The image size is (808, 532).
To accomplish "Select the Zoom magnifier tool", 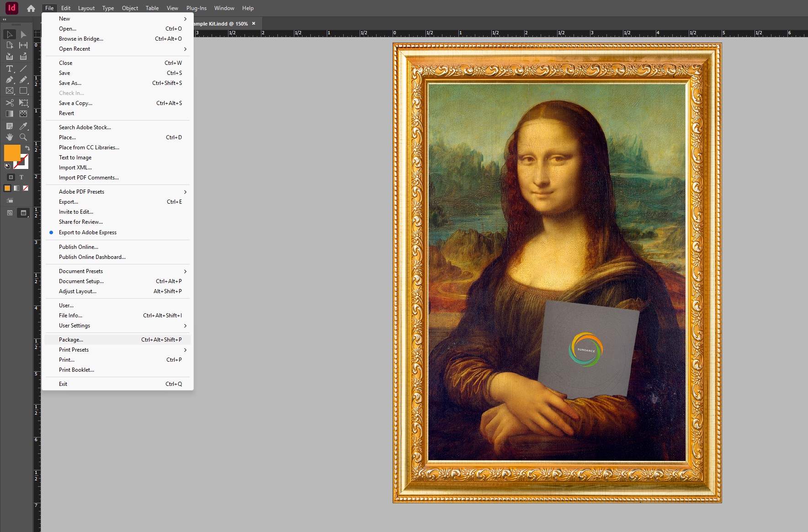I will (23, 137).
